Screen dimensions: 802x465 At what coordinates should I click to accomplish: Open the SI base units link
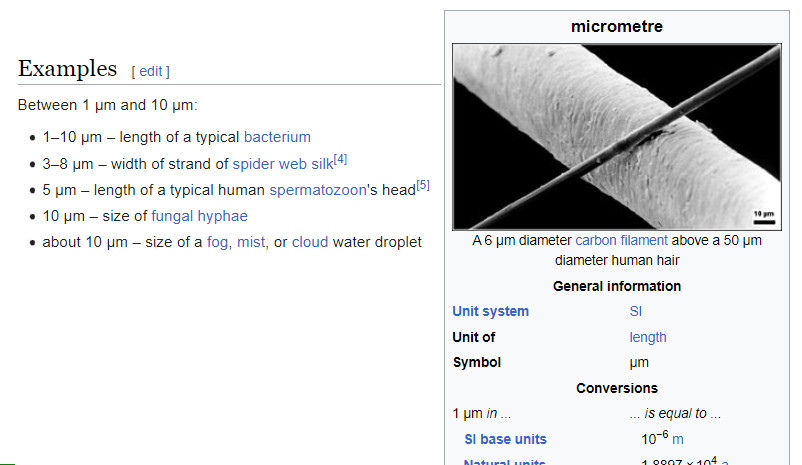505,439
